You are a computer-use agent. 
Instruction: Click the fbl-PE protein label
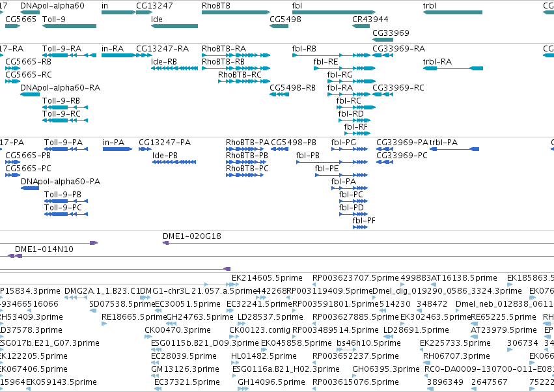pyautogui.click(x=327, y=169)
